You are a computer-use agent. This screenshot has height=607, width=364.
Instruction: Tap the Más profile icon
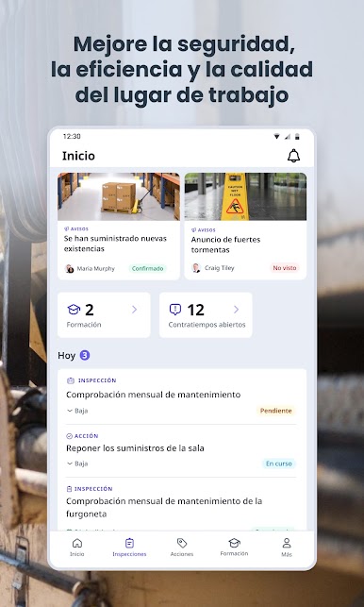tap(287, 543)
